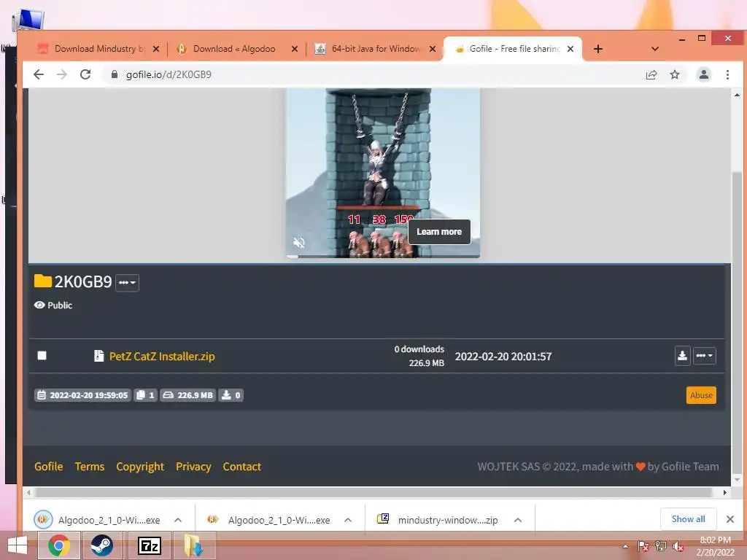Click Learn more on the ad
The width and height of the screenshot is (747, 560).
point(439,232)
